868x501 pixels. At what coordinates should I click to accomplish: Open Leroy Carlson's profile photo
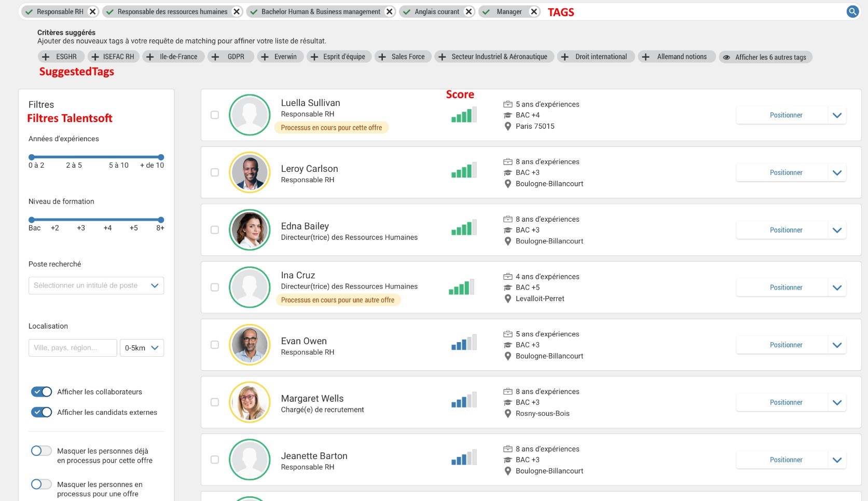250,172
